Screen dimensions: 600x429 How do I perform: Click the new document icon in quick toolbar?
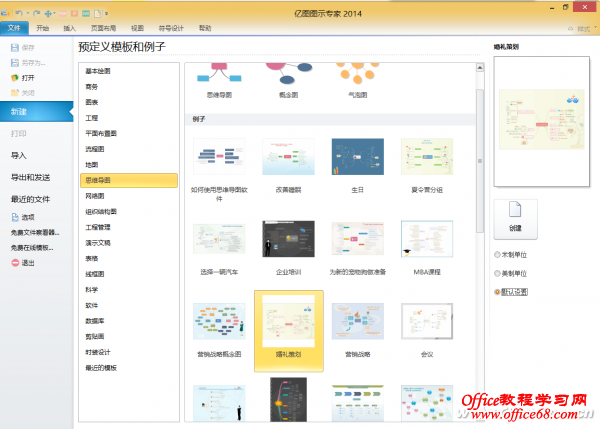pos(98,13)
